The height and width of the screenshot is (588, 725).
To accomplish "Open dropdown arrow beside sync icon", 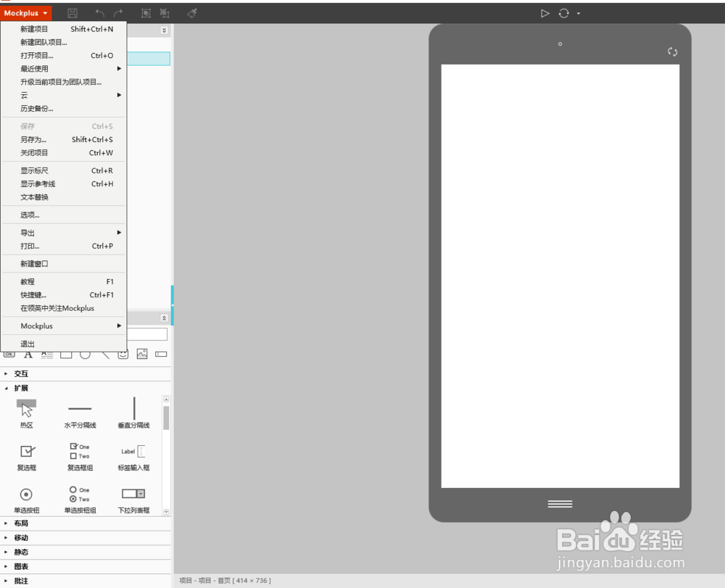I will click(x=579, y=14).
